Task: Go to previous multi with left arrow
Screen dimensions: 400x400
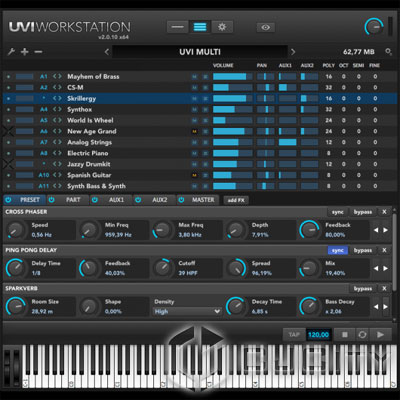Action: [107, 52]
